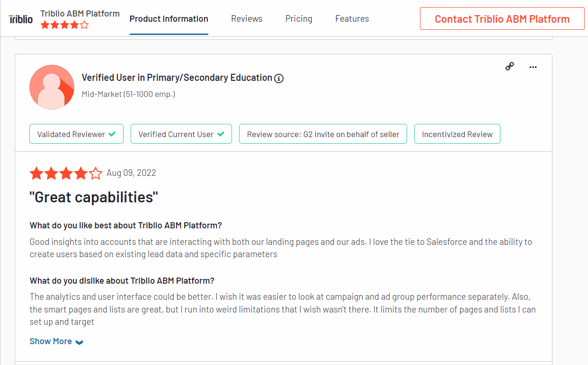The width and height of the screenshot is (588, 365).
Task: Expand the review with Show More
Action: click(51, 341)
